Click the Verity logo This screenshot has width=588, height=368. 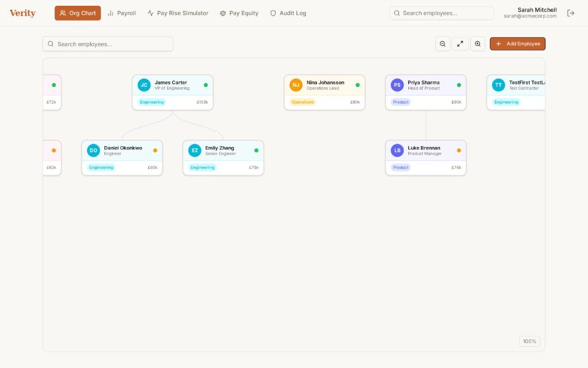[22, 13]
